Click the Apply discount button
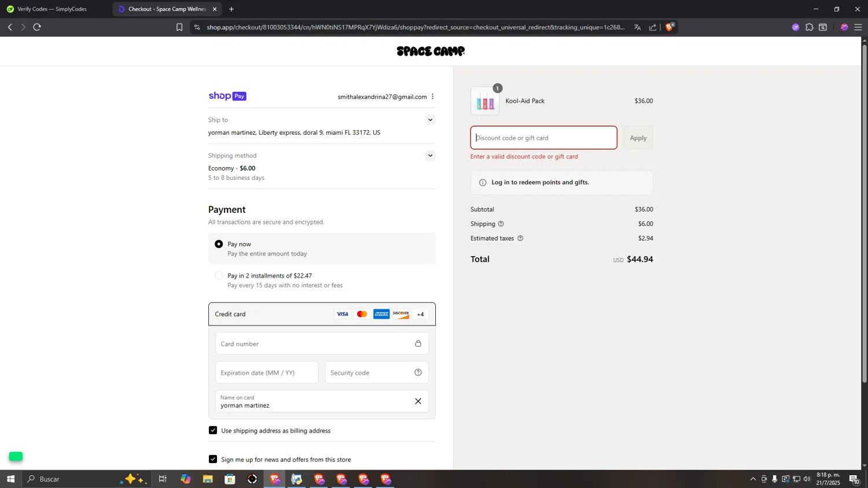The height and width of the screenshot is (488, 868). [x=638, y=138]
